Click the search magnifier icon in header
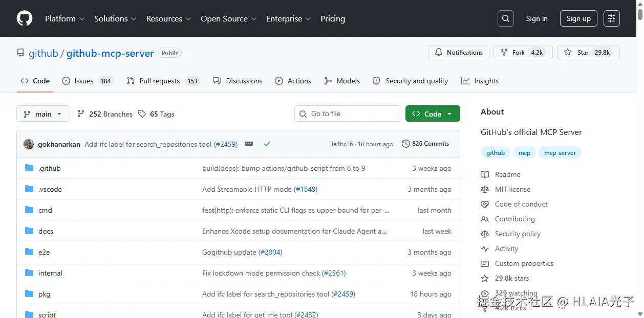This screenshot has height=318, width=644. click(x=506, y=18)
